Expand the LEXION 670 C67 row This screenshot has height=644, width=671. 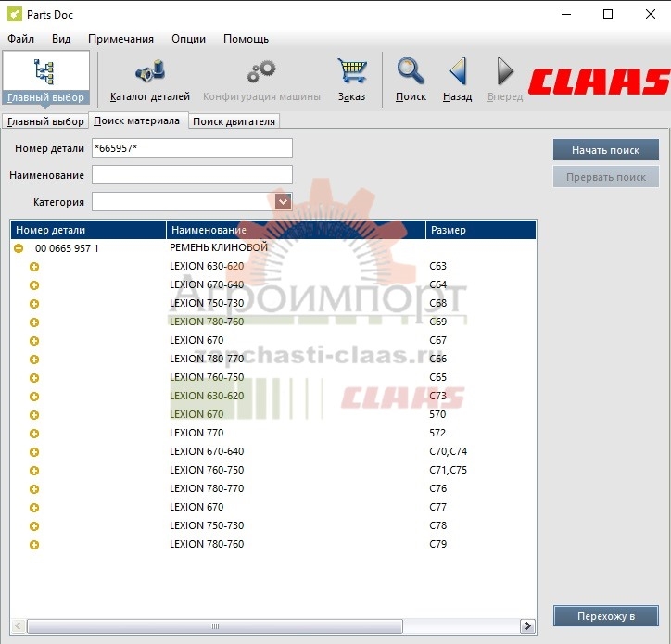(x=34, y=341)
